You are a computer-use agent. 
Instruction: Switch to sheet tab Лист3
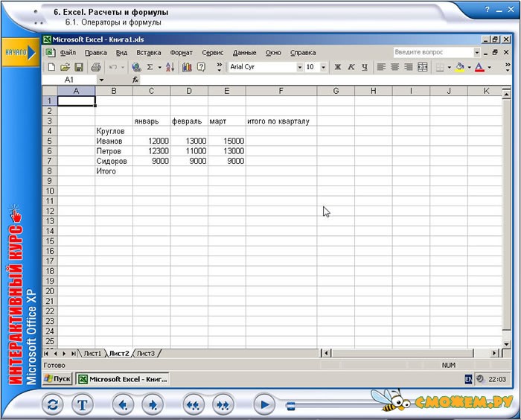point(146,353)
